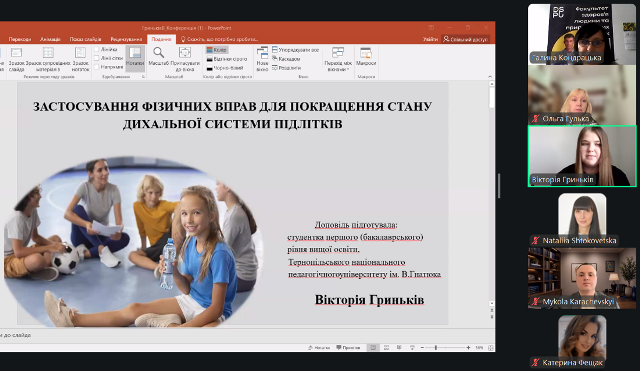Click the vertical scrollbar down arrow
The width and height of the screenshot is (640, 371).
491,303
